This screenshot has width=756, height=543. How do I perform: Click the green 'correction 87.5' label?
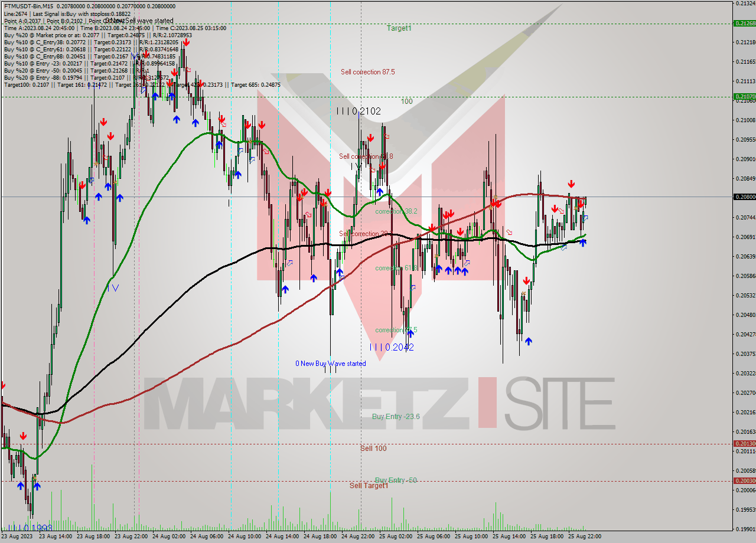tap(396, 330)
